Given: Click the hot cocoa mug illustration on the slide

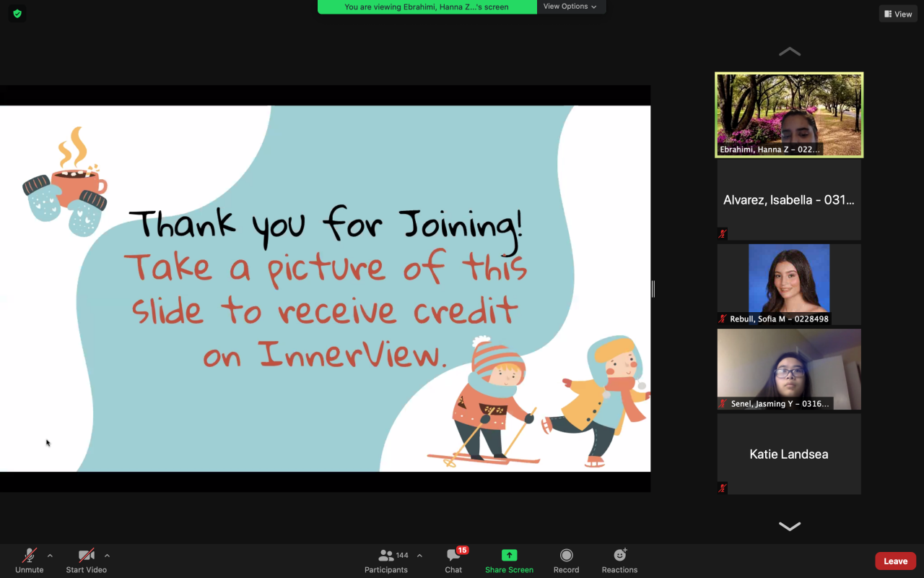Looking at the screenshot, I should pyautogui.click(x=65, y=181).
